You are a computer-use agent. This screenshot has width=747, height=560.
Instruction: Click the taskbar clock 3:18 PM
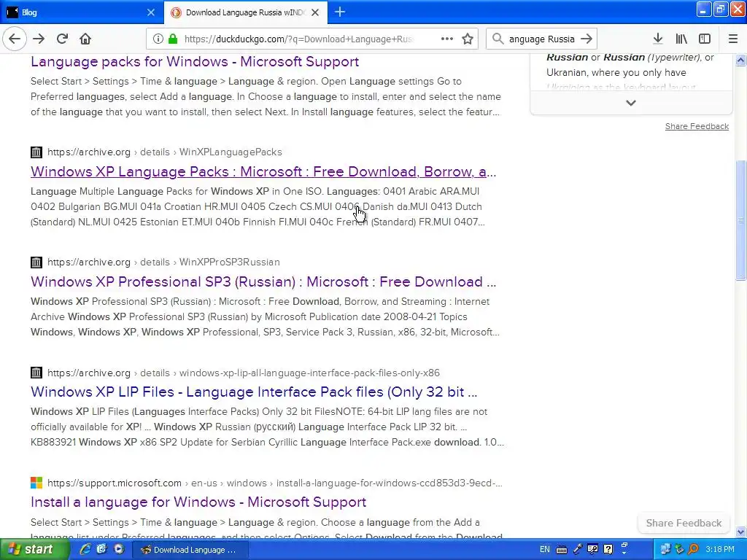720,550
